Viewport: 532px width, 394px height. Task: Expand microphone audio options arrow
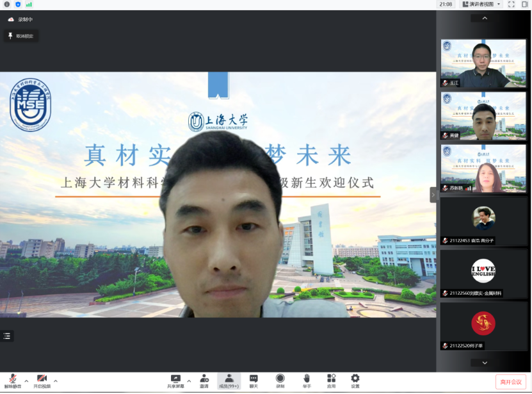point(26,381)
